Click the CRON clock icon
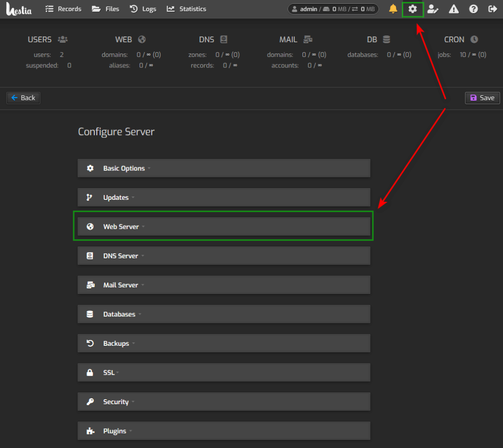The height and width of the screenshot is (448, 503). pyautogui.click(x=474, y=39)
